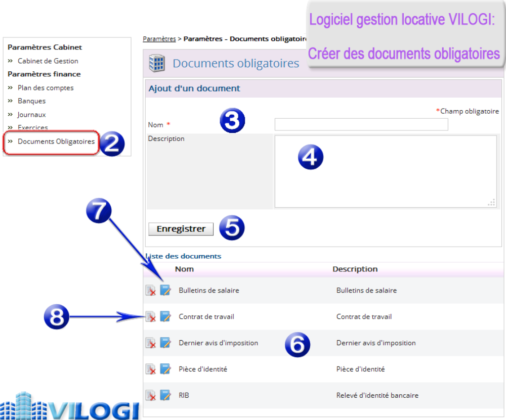Click the 'Paramètres finance' sidebar heading

(x=44, y=74)
